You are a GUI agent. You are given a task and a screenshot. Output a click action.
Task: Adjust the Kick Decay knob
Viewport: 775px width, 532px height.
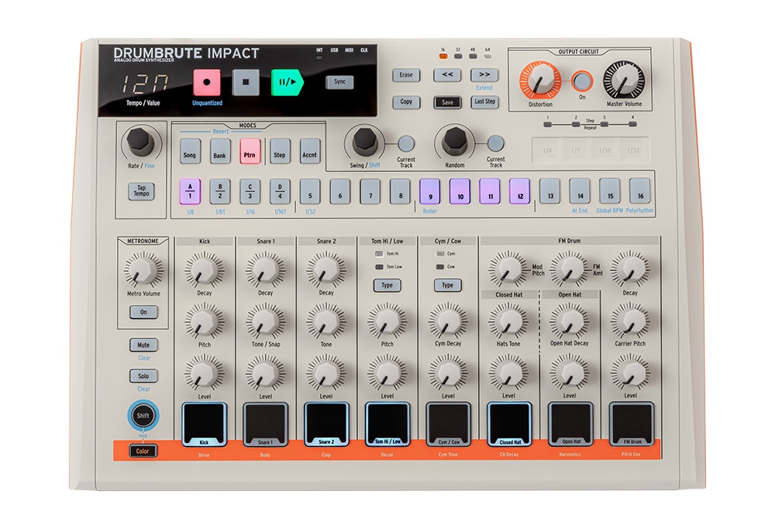tap(204, 269)
